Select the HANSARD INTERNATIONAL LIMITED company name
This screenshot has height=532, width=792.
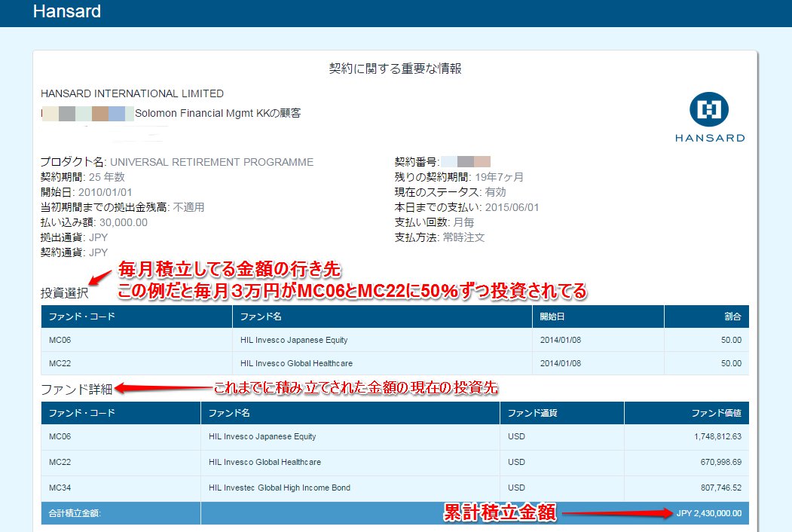coord(132,93)
